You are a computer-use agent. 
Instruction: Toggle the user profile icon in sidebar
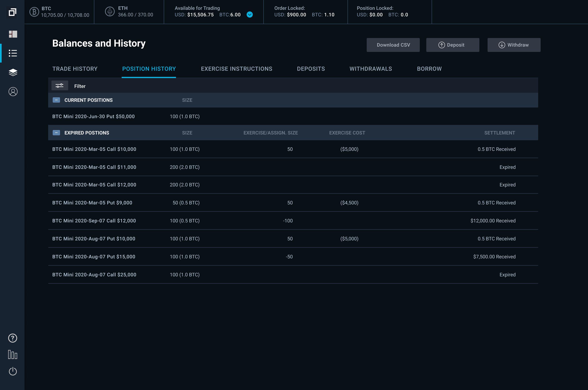tap(12, 91)
